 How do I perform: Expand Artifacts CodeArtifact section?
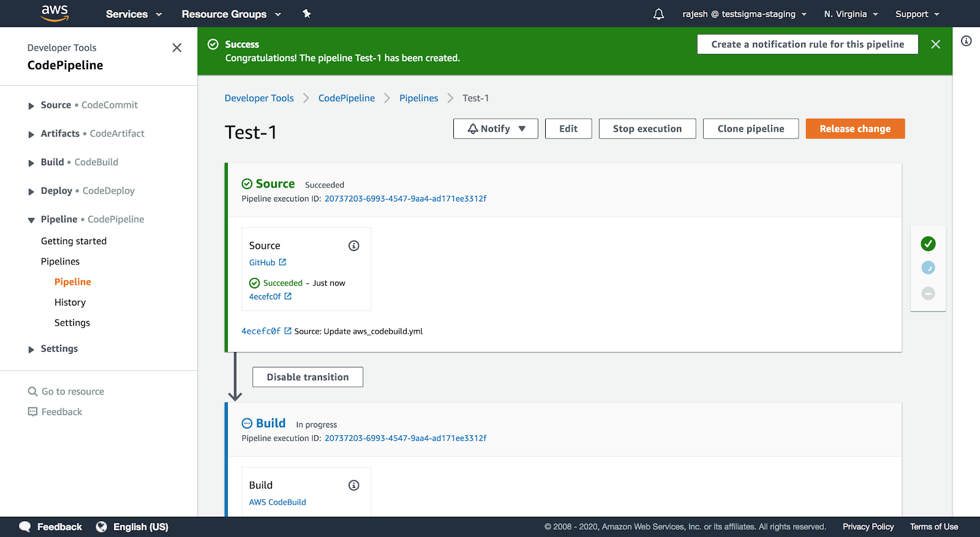[x=31, y=134]
